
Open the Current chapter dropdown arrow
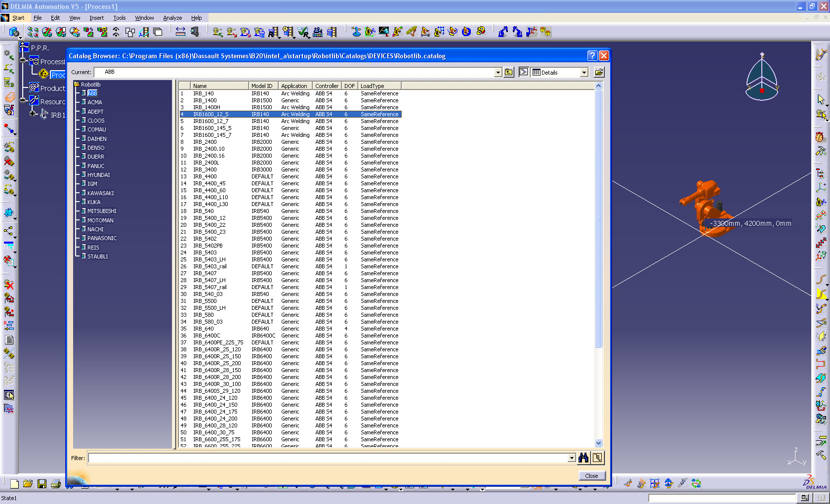pyautogui.click(x=498, y=73)
